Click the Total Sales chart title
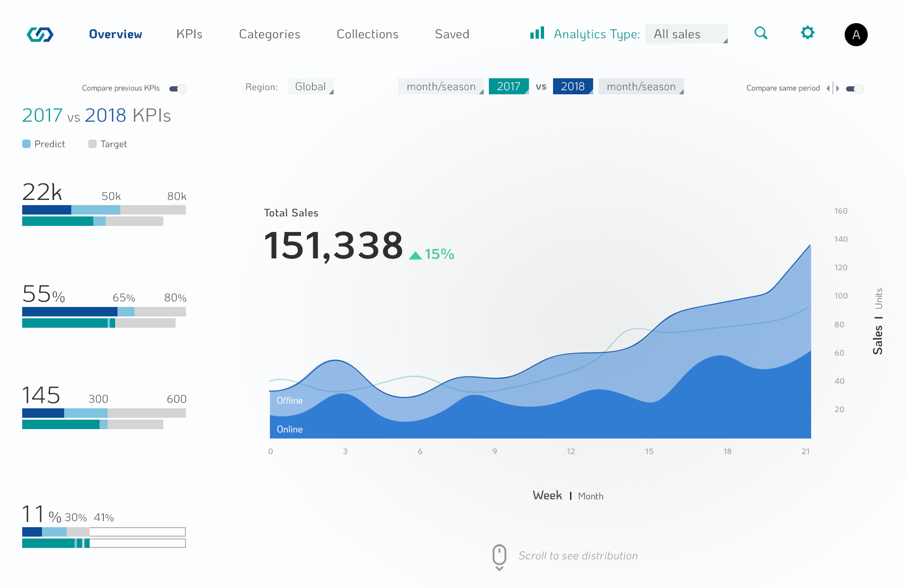 click(291, 213)
